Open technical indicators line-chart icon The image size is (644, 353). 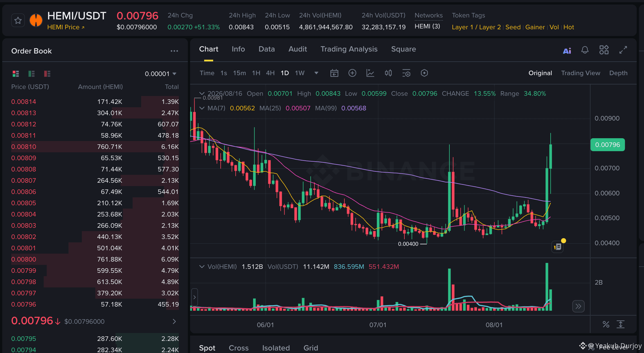(x=370, y=73)
